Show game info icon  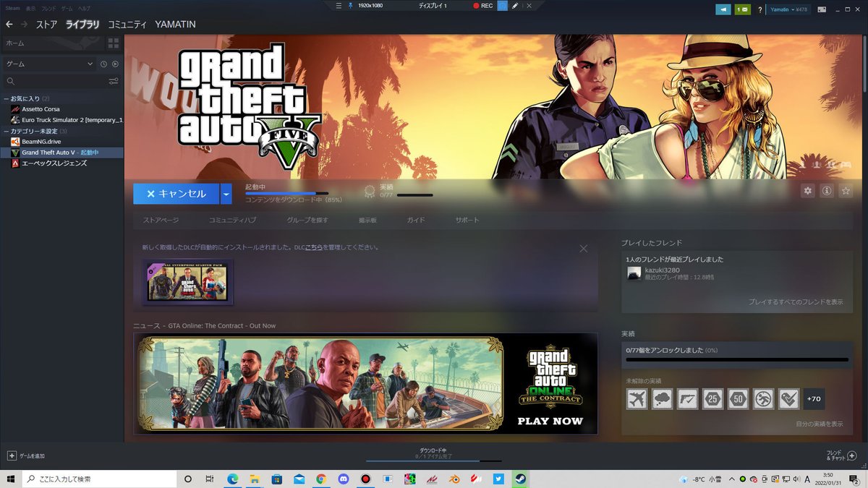pos(827,191)
